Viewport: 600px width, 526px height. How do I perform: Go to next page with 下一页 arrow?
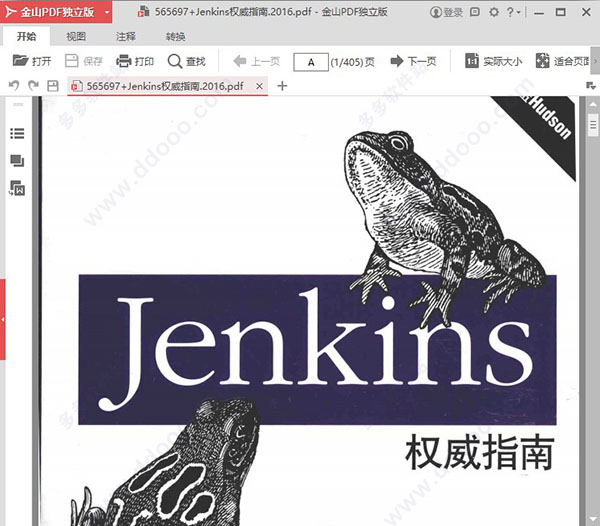(397, 60)
